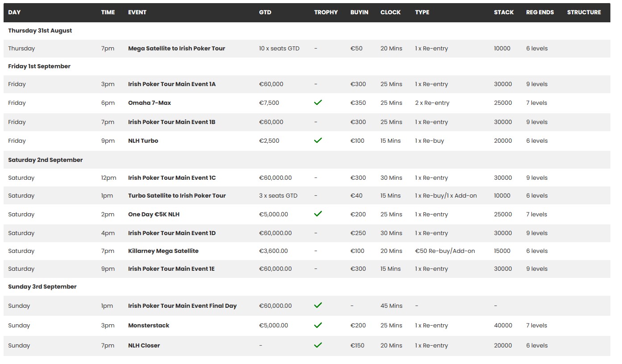Select the One Day €5K NLH trophy checkmark
This screenshot has width=622, height=364.
point(318,214)
